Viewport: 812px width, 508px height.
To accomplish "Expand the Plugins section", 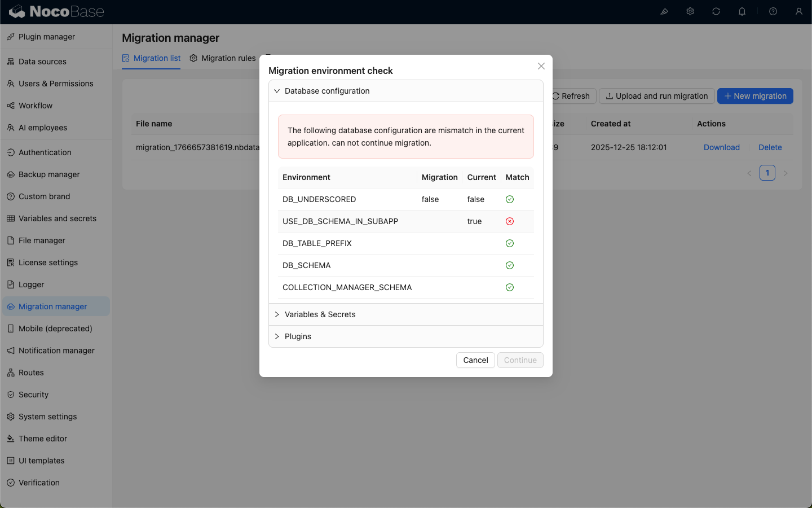I will click(x=298, y=336).
